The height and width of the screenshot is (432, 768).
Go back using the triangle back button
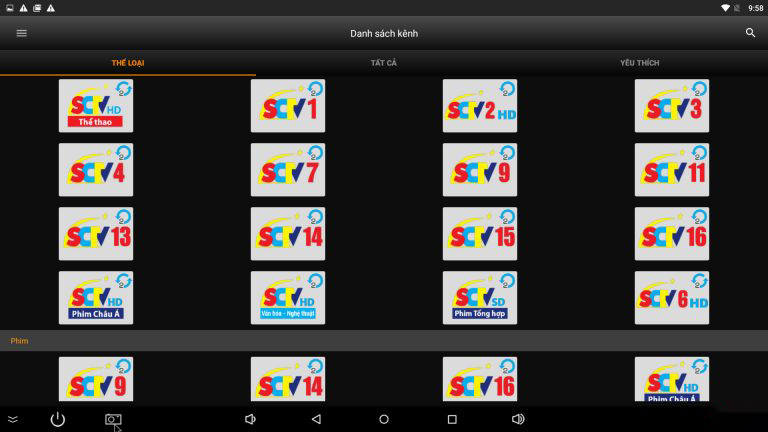[x=316, y=419]
